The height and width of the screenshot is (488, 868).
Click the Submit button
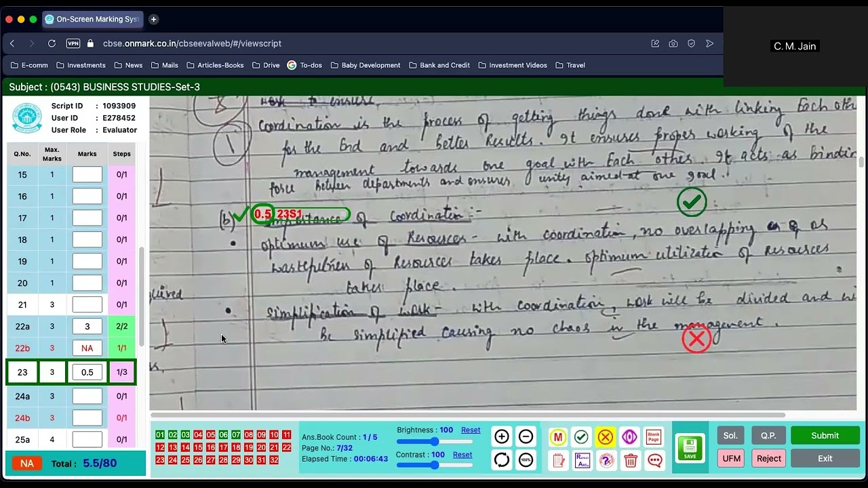click(x=825, y=436)
